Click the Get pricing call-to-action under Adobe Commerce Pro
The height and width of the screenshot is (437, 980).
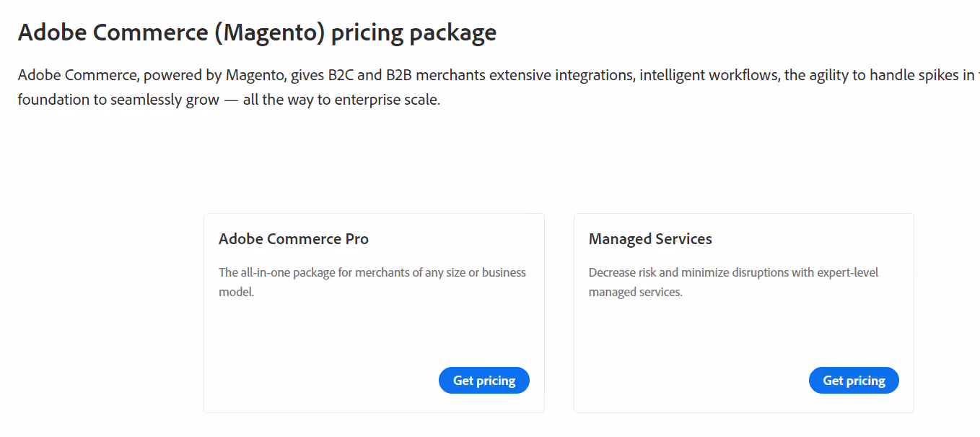click(x=484, y=380)
